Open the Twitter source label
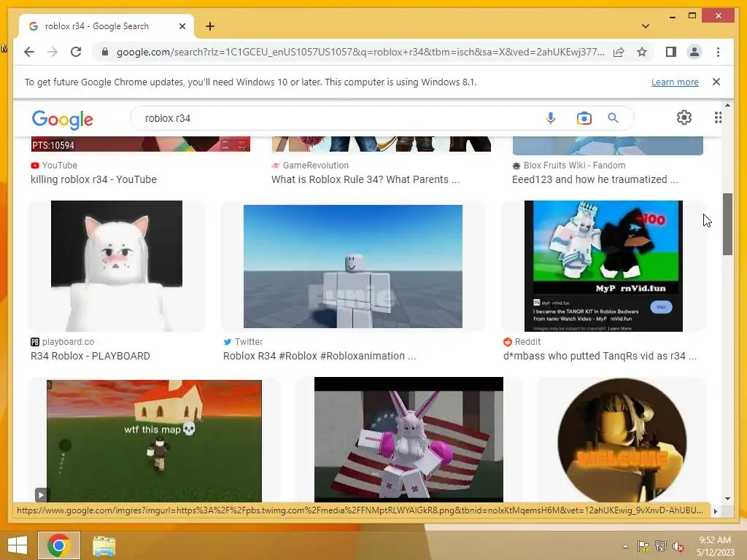This screenshot has width=747, height=560. point(243,342)
